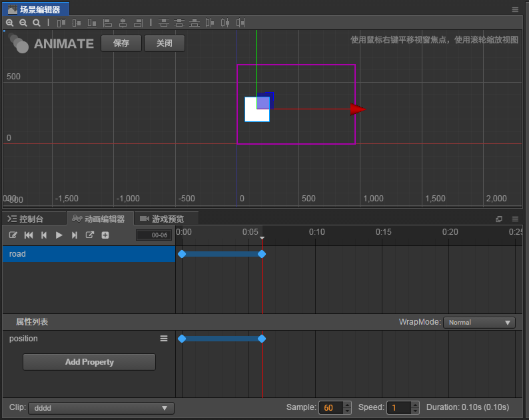
Task: Distribute nodes by top edges
Action: 164,23
